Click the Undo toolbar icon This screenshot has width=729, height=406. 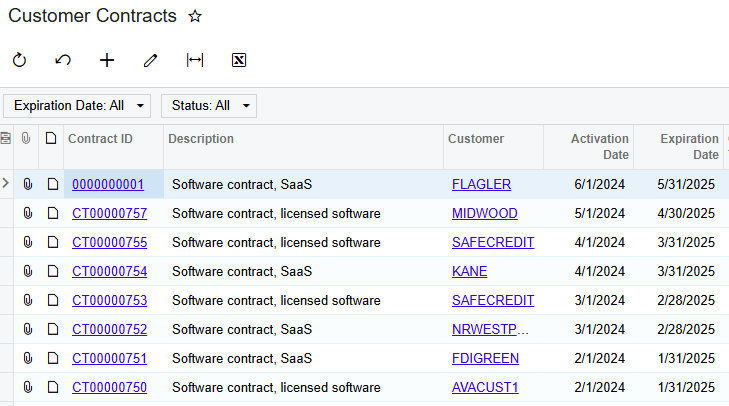[x=63, y=60]
